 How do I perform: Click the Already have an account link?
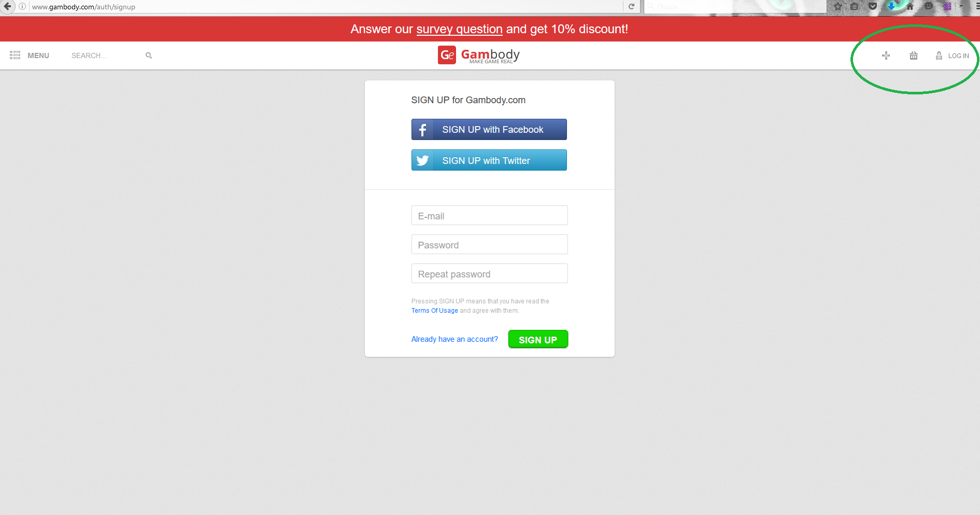click(x=455, y=339)
